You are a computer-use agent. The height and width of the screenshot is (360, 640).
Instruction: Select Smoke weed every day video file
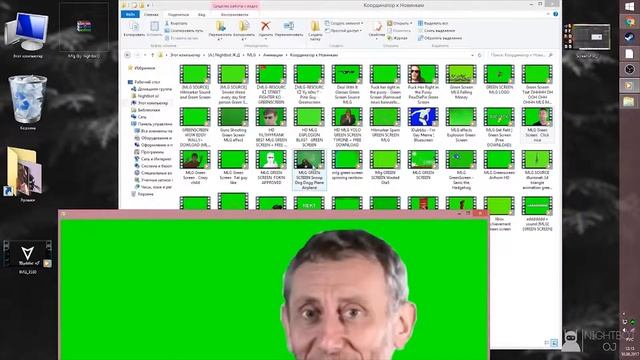coord(233,84)
